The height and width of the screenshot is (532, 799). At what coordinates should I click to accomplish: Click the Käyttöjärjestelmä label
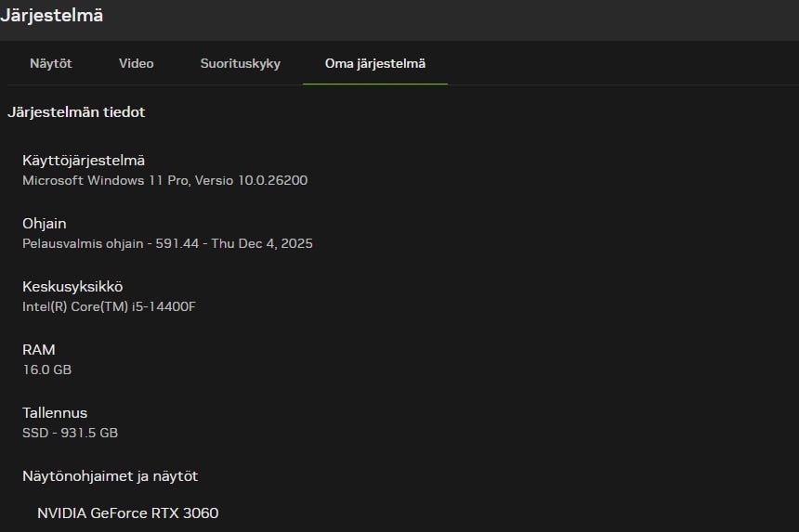pyautogui.click(x=84, y=161)
